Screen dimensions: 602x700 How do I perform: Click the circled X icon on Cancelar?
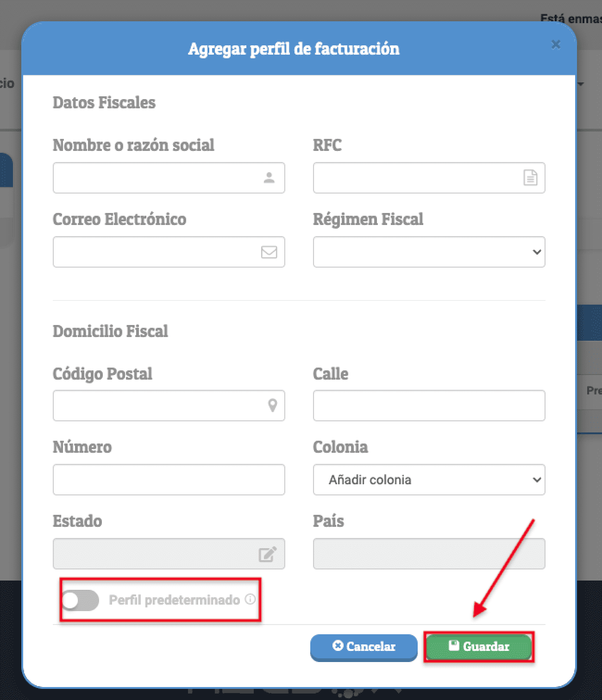coord(338,646)
